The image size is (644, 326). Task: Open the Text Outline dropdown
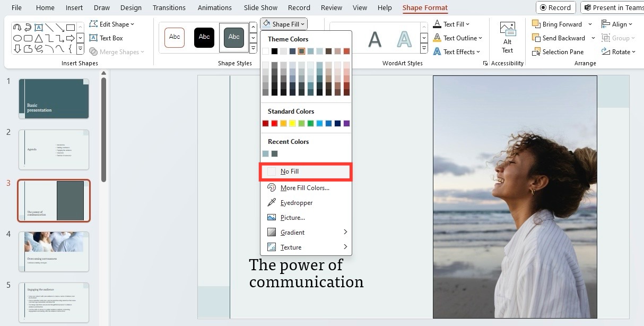point(458,38)
